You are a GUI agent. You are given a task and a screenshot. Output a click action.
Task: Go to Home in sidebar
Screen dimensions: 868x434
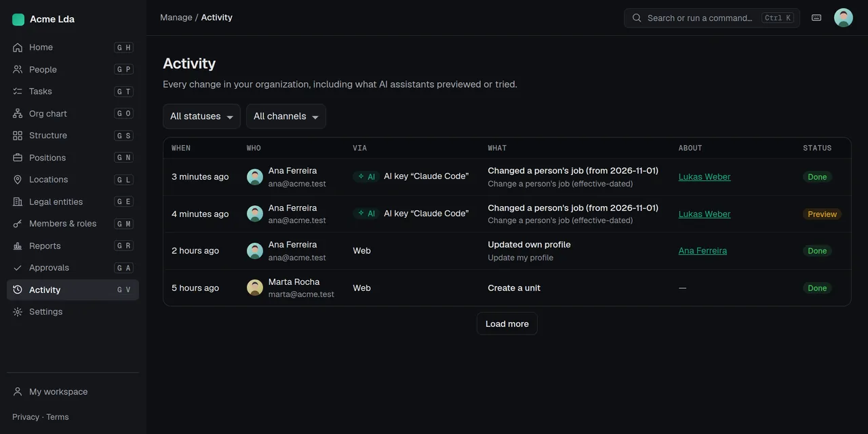[73, 47]
